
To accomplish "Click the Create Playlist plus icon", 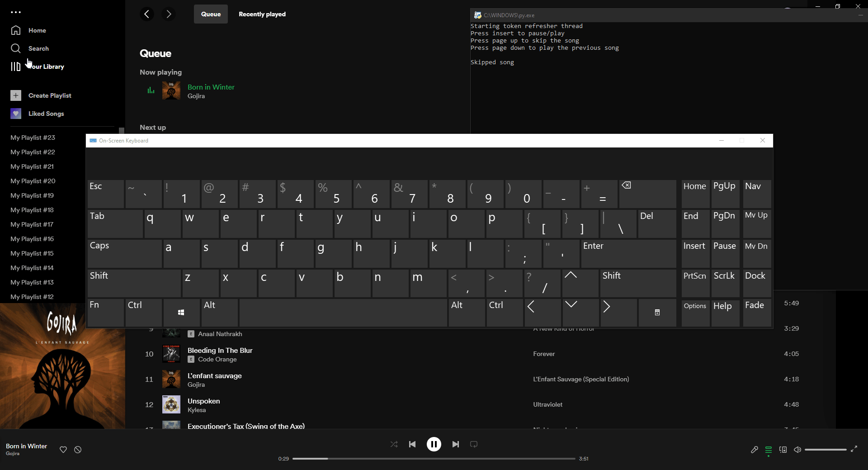I will coord(16,95).
